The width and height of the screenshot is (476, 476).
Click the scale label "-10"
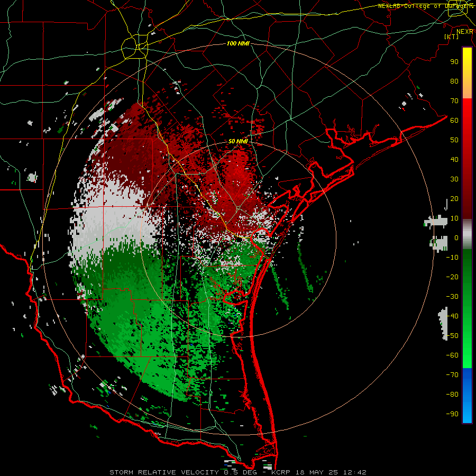pyautogui.click(x=452, y=258)
